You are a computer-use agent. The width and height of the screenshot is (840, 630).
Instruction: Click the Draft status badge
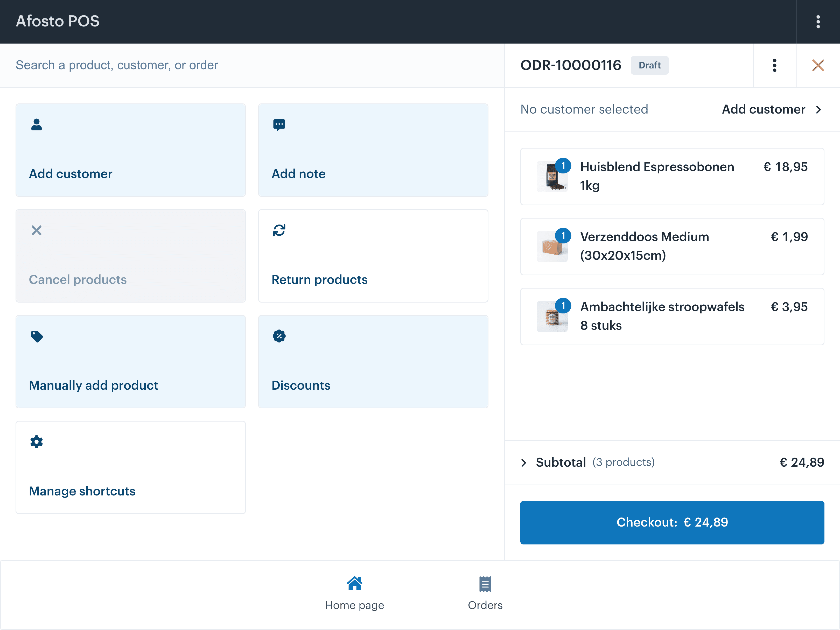(650, 65)
